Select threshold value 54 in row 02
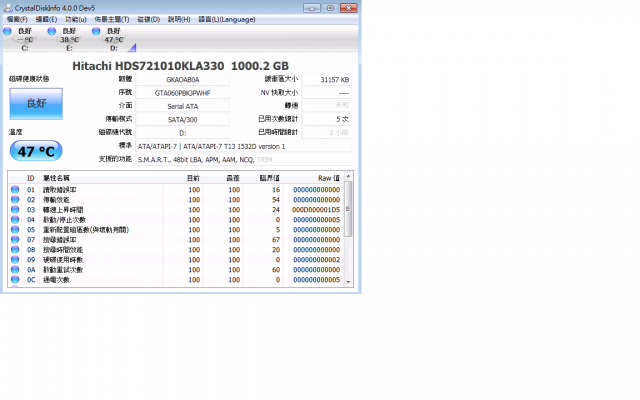640x400 pixels. point(276,200)
